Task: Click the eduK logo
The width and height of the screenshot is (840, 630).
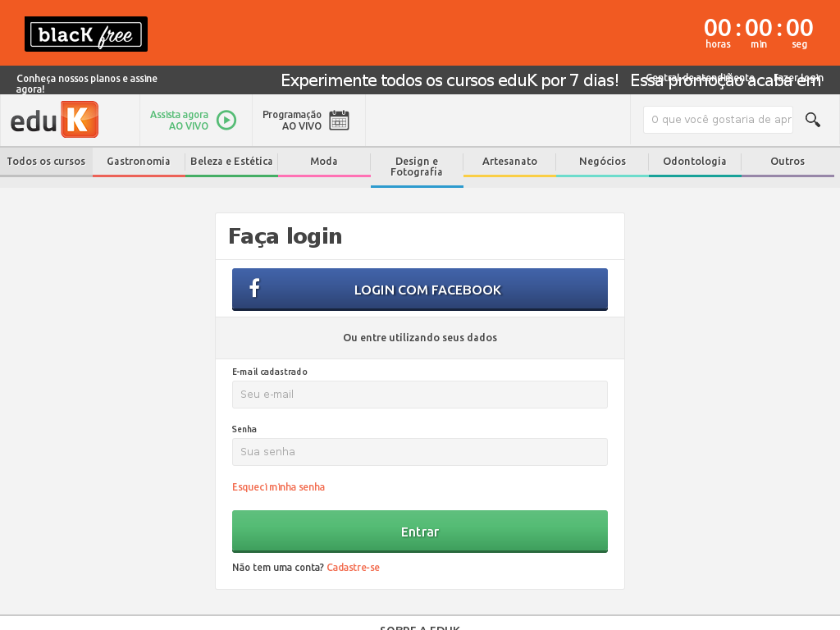Action: pos(52,119)
